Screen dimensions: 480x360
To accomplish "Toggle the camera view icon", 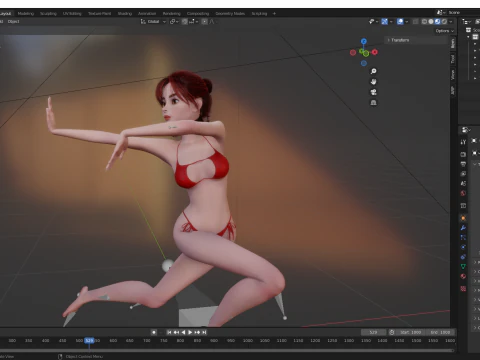I will pos(373,92).
